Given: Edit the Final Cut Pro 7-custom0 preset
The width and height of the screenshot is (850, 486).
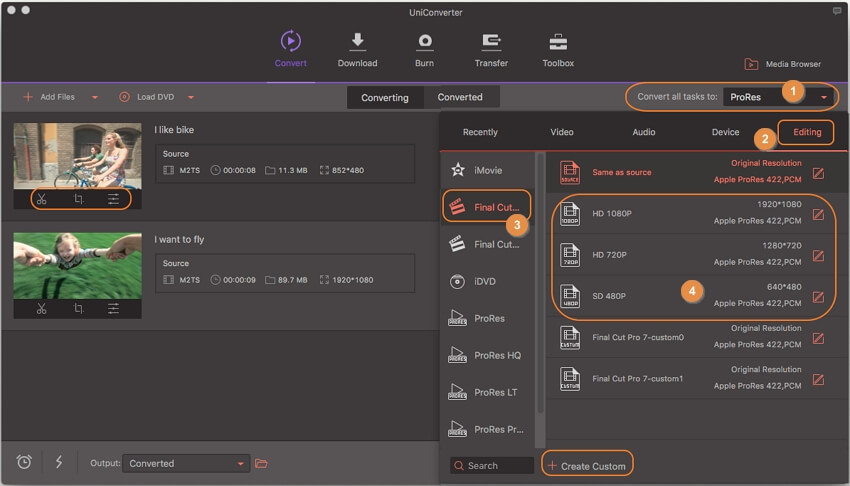Looking at the screenshot, I should 818,338.
